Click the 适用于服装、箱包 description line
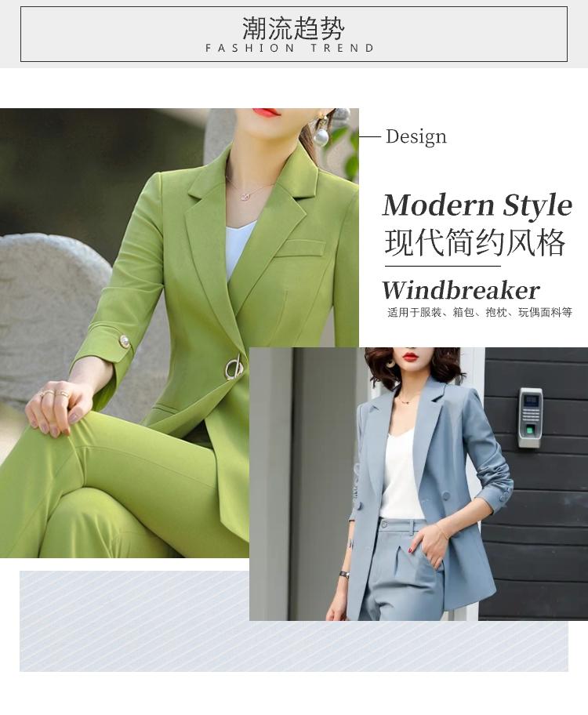588x715 pixels. (x=480, y=312)
